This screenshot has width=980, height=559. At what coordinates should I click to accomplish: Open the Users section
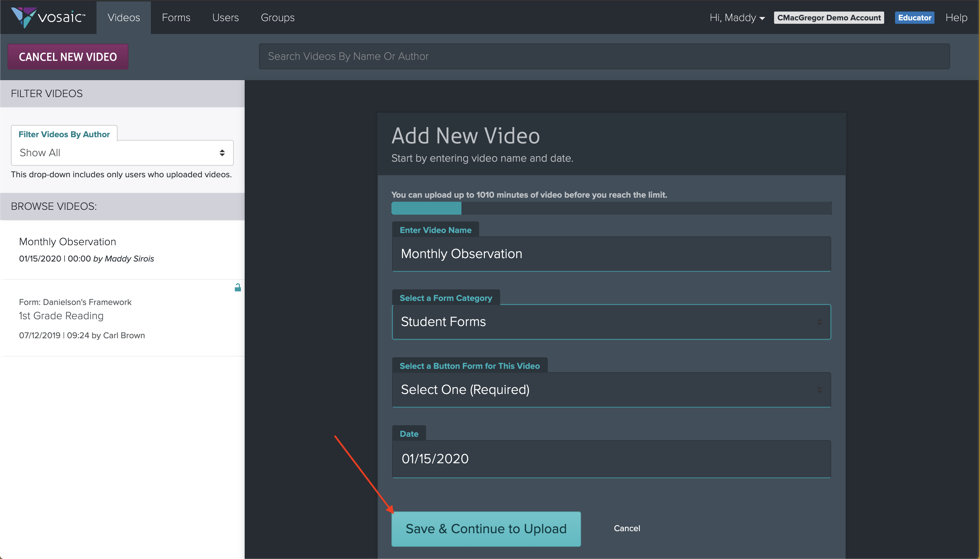pyautogui.click(x=226, y=18)
